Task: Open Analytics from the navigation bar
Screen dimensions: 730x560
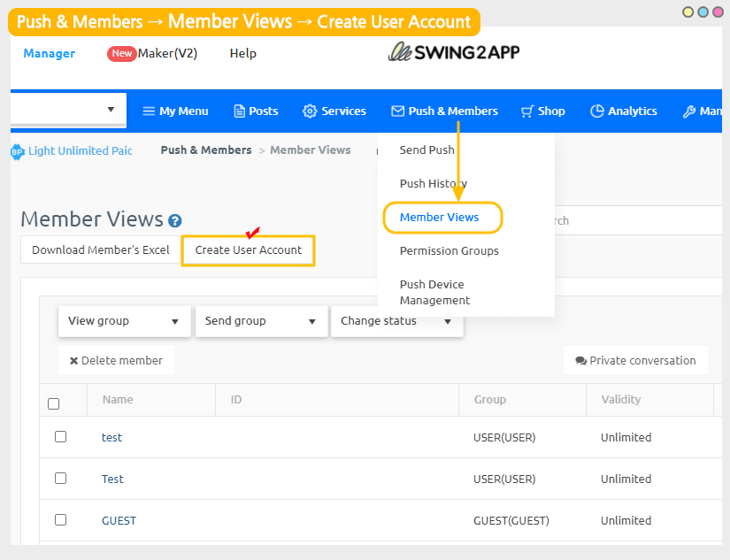Action: pos(623,111)
